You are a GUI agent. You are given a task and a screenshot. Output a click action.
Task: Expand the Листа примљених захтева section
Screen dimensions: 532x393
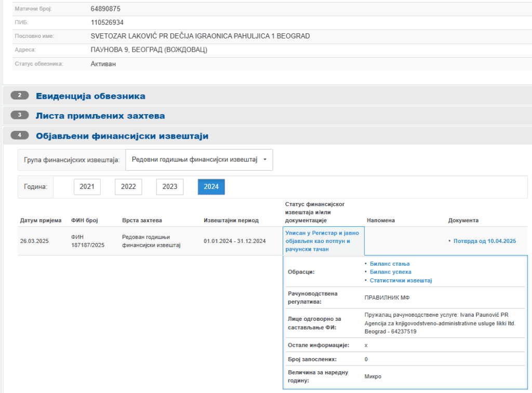pyautogui.click(x=100, y=116)
